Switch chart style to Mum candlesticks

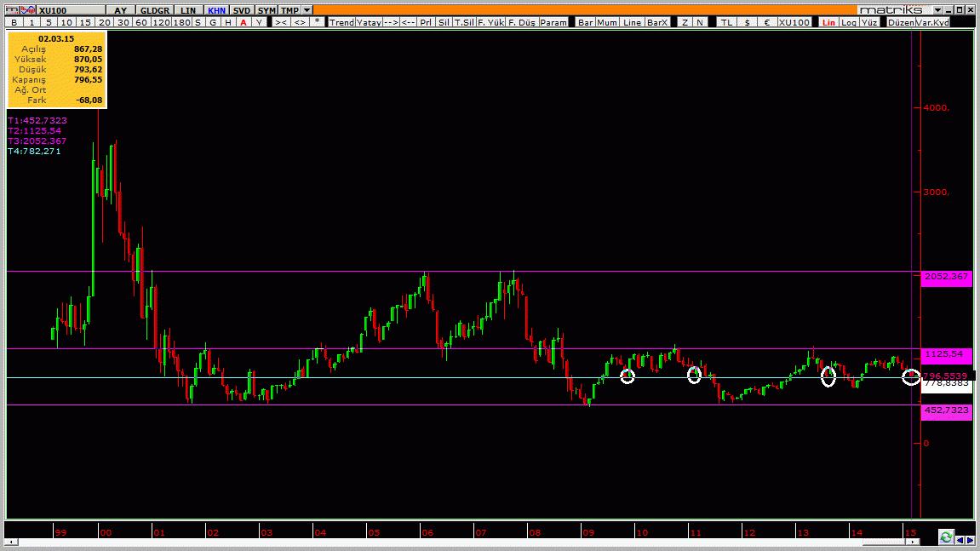click(606, 22)
